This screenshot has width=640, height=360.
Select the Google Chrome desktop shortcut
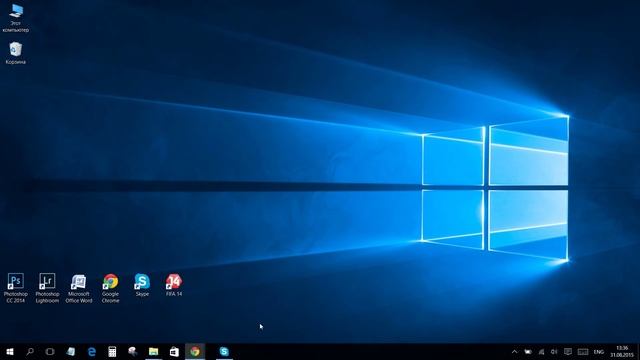[x=110, y=288]
